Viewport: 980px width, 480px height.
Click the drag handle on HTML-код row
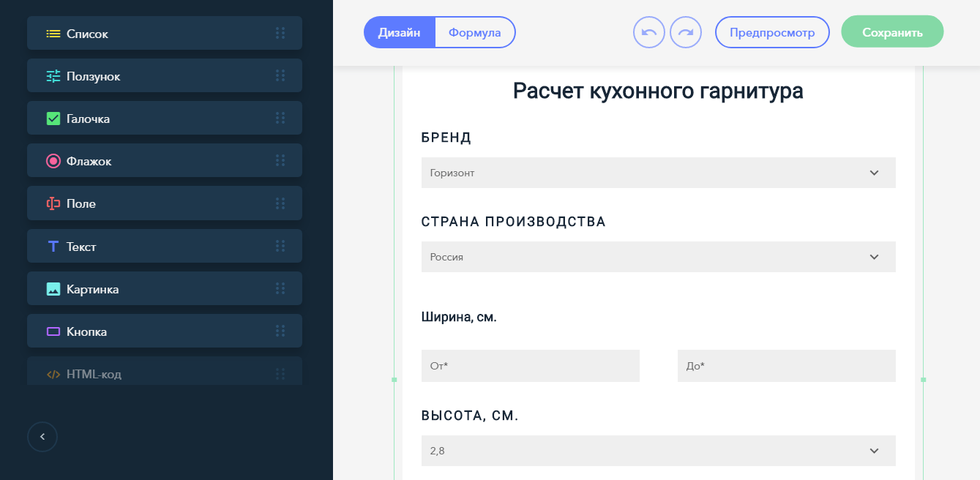[x=280, y=373]
